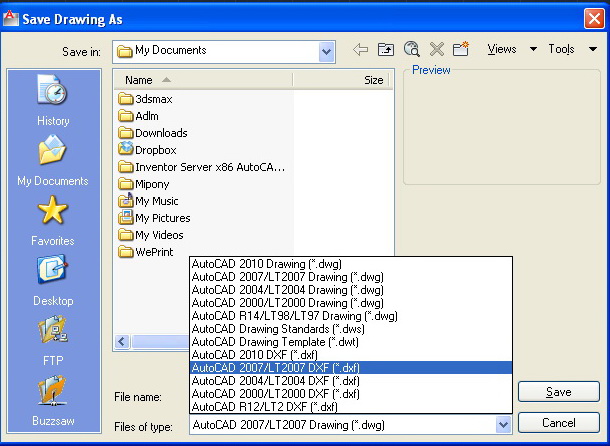The width and height of the screenshot is (610, 446).
Task: Open the Views dropdown menu
Action: pos(512,49)
